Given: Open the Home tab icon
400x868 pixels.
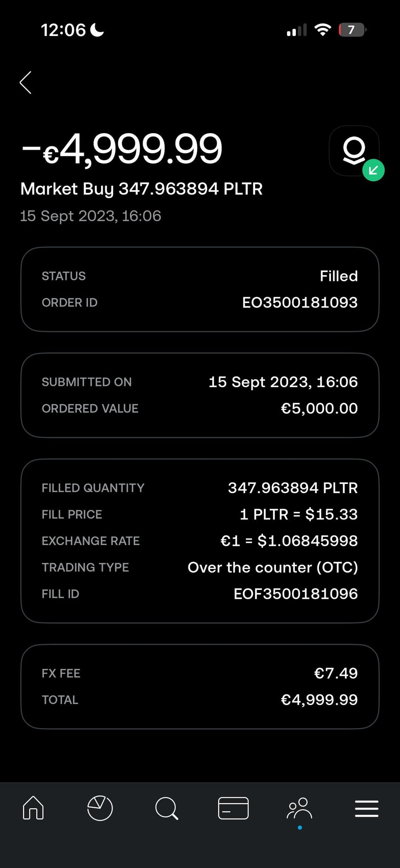Looking at the screenshot, I should click(33, 808).
